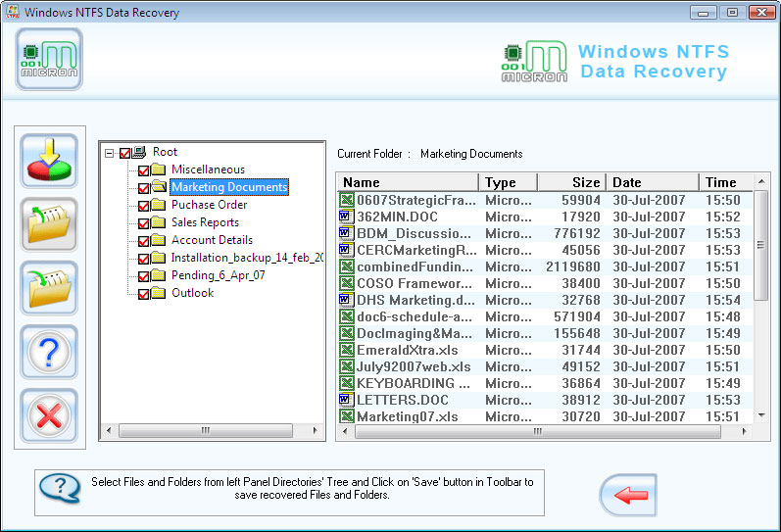Select the Pending_6_Apr_07 folder label

(219, 275)
